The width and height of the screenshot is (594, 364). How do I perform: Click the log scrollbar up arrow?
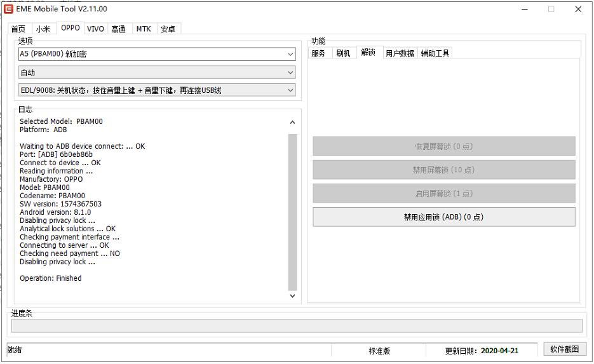(x=292, y=122)
